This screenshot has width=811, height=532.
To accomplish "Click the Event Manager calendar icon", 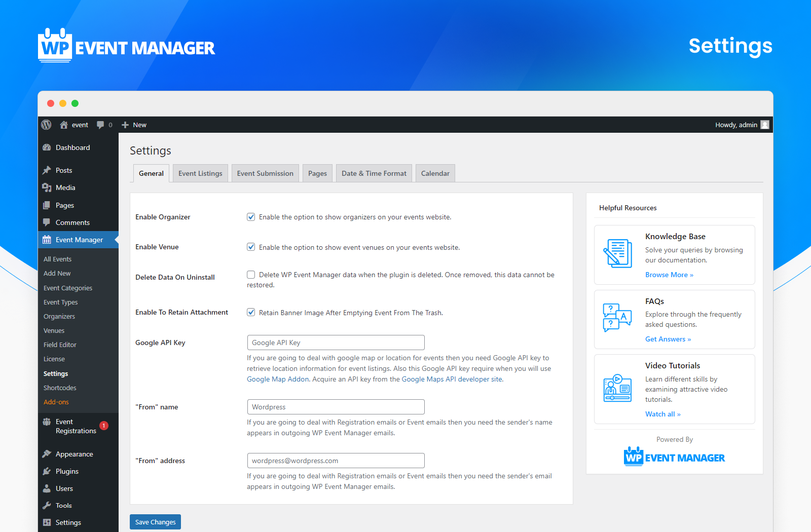I will pos(47,240).
